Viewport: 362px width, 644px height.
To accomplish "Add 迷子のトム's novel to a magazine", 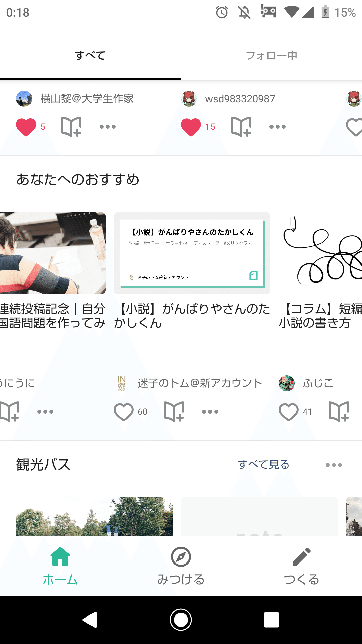I will [174, 412].
